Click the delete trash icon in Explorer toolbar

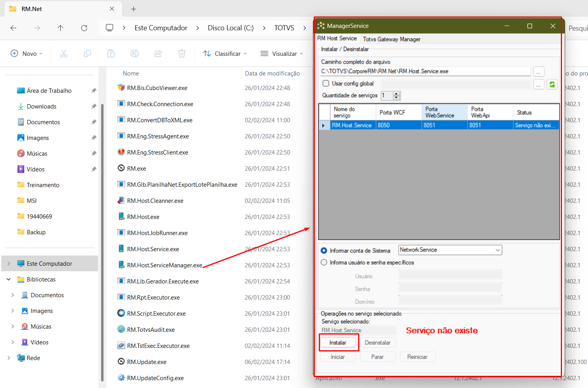click(182, 53)
